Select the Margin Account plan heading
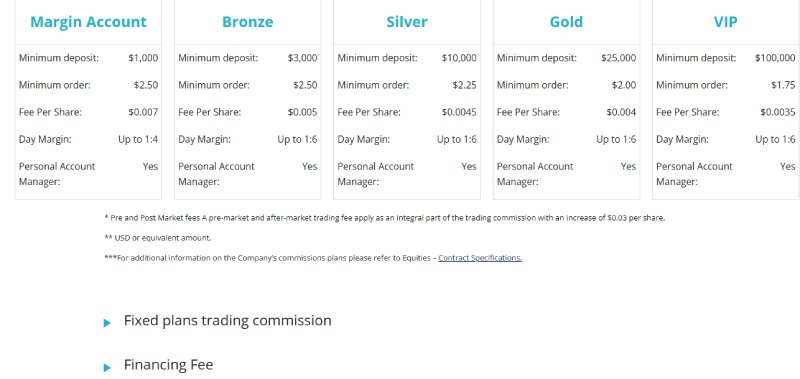Screen dimensions: 800x379 tap(88, 22)
